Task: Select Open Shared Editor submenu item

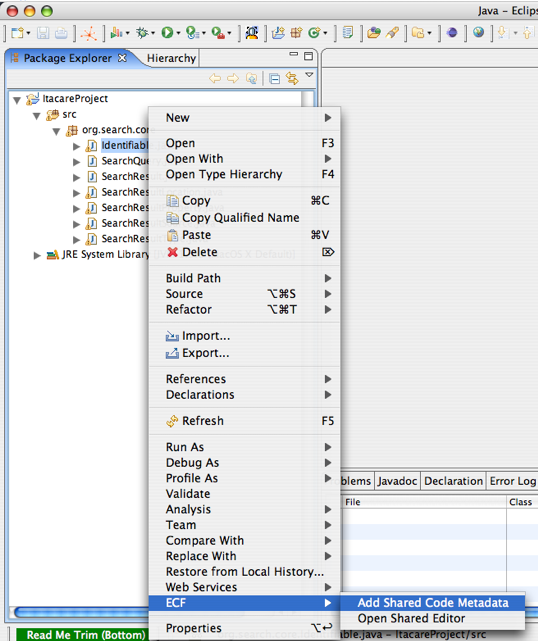Action: coord(433,619)
